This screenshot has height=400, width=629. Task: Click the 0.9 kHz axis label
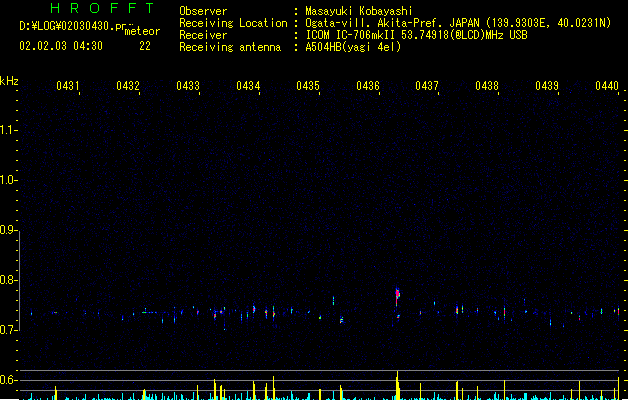click(x=7, y=230)
